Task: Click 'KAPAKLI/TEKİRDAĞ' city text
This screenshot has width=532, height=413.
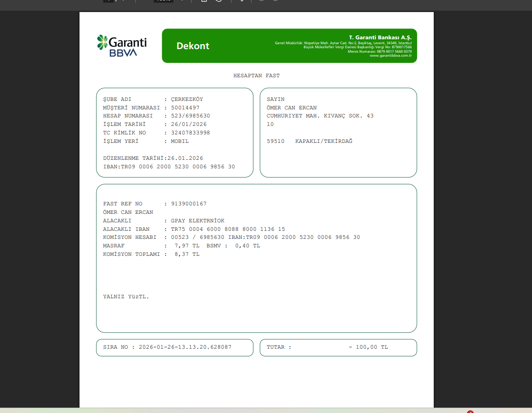Action: click(x=324, y=142)
